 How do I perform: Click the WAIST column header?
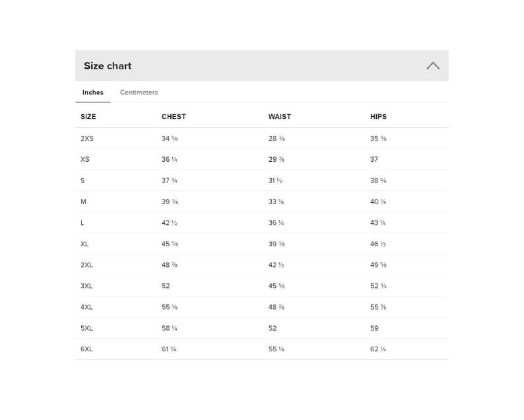click(280, 117)
